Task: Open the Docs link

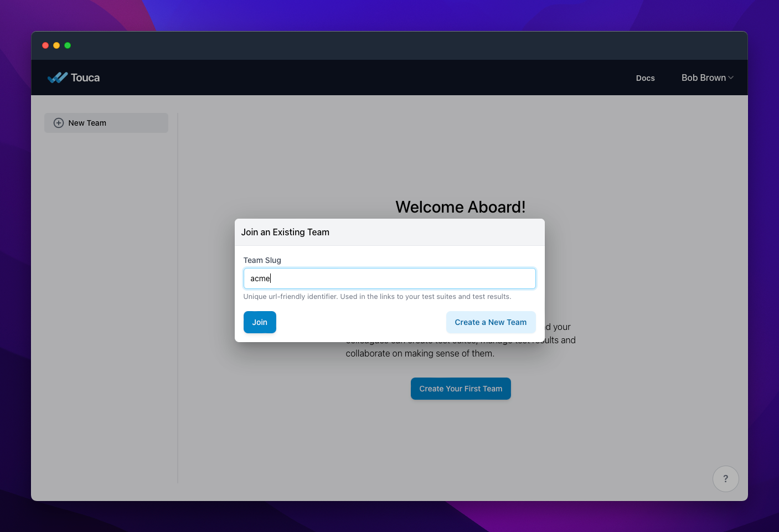Action: (x=645, y=78)
